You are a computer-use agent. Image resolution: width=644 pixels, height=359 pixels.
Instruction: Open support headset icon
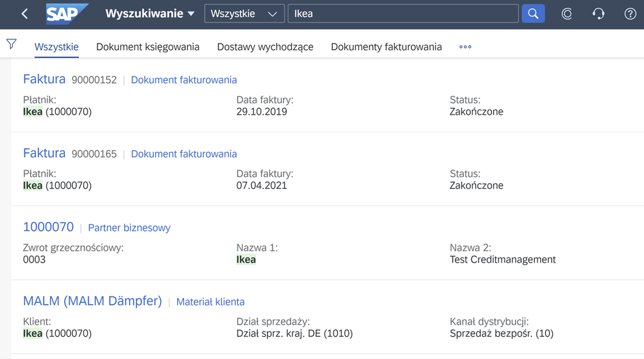click(599, 14)
